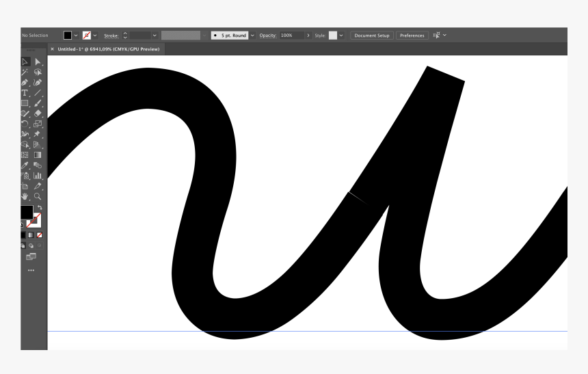Set paint type to Color
588x374 pixels.
click(23, 235)
